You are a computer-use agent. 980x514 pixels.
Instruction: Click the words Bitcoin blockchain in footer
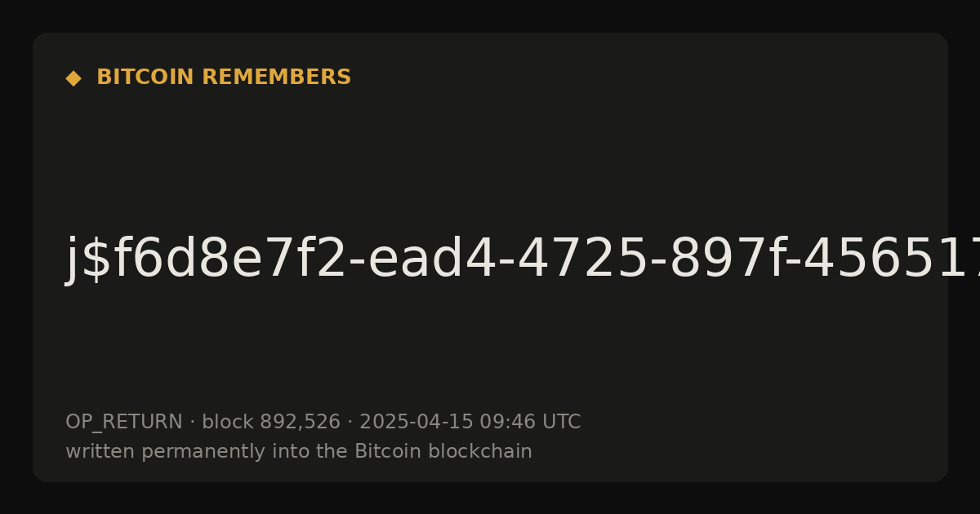[x=443, y=451]
